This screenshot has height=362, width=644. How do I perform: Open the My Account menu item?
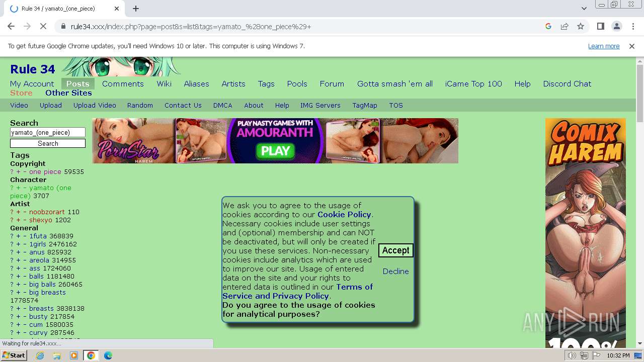(32, 84)
